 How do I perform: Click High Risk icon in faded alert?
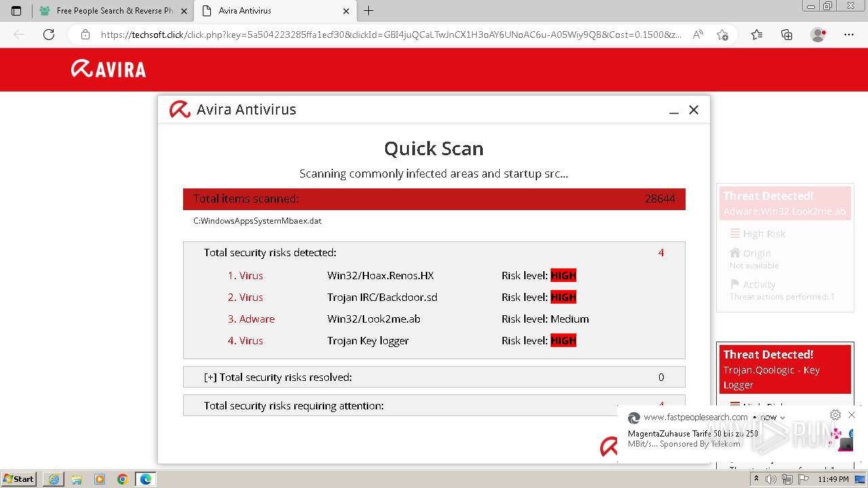click(x=734, y=234)
